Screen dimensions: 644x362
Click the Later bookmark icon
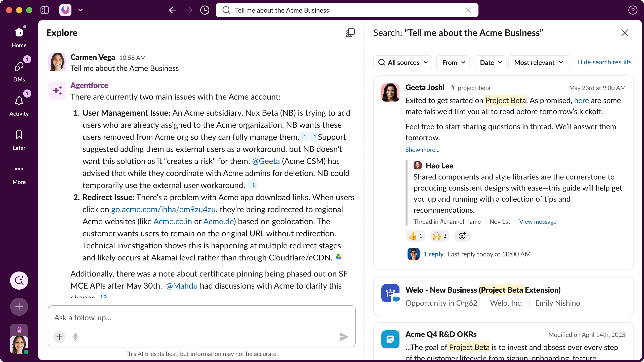[x=19, y=135]
